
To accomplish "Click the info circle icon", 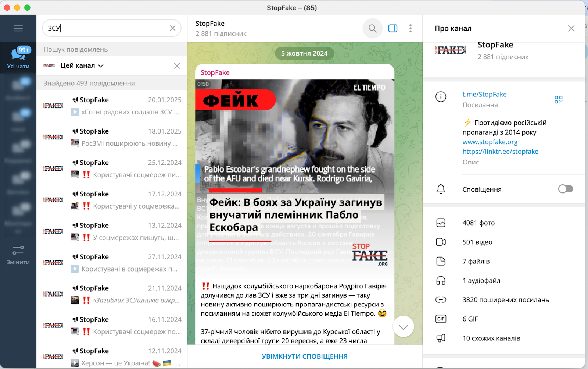I will (x=441, y=97).
